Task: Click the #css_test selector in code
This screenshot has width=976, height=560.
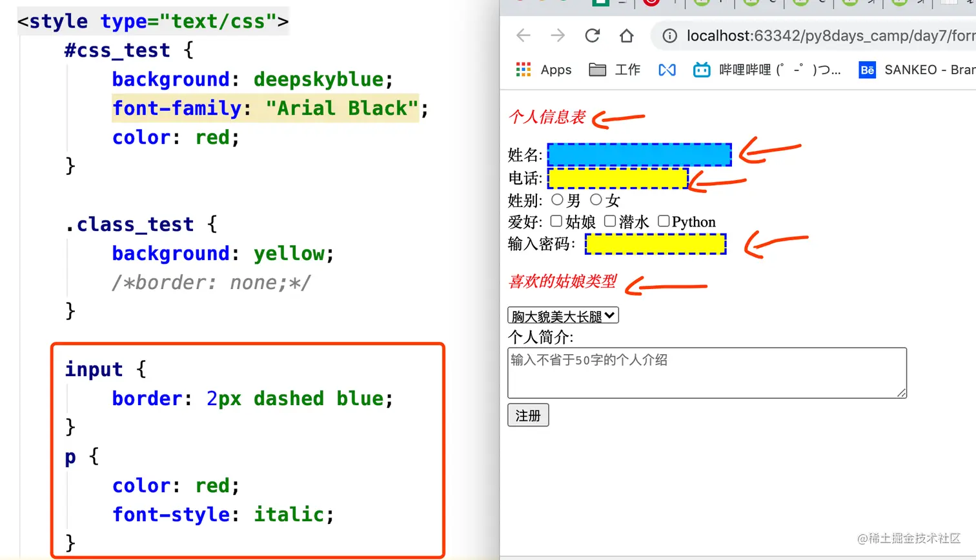Action: [117, 50]
